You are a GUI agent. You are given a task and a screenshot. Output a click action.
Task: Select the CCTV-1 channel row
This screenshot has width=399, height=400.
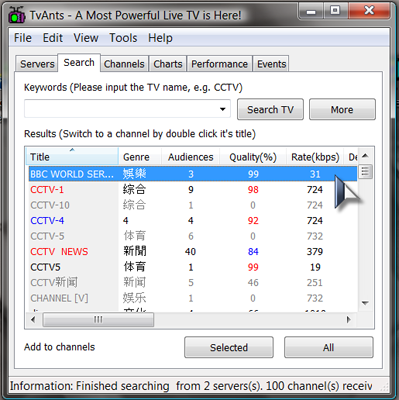tap(193, 189)
